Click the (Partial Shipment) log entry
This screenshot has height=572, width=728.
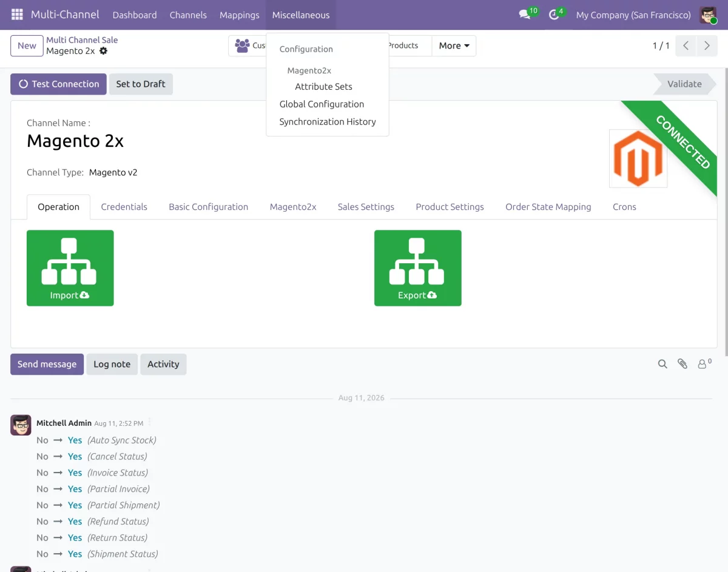pyautogui.click(x=124, y=505)
